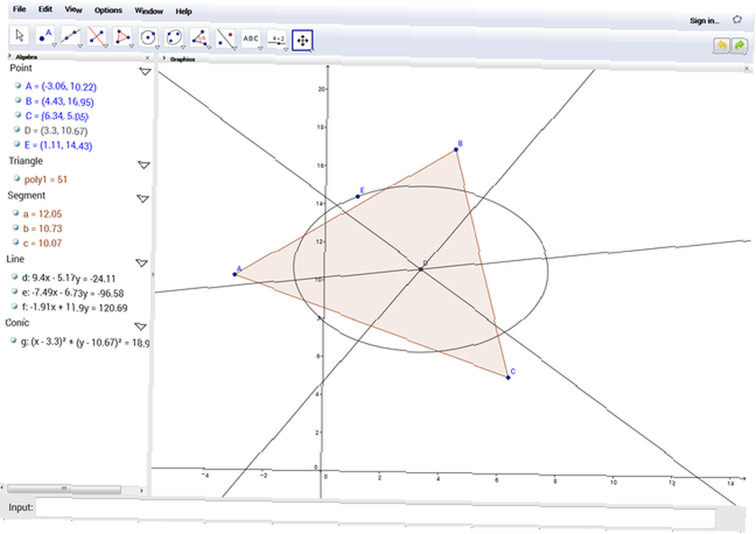Toggle visibility of point E

click(x=17, y=144)
